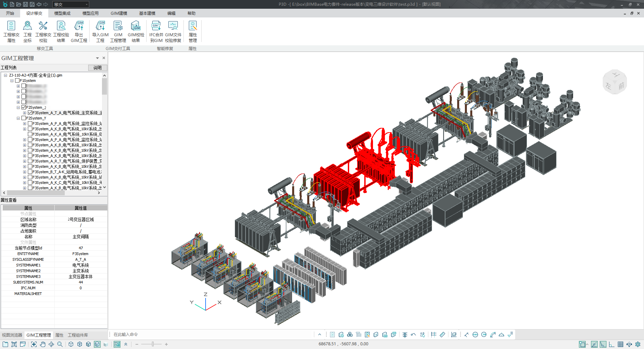Open the 工程组件库 bottom tab

pos(78,335)
